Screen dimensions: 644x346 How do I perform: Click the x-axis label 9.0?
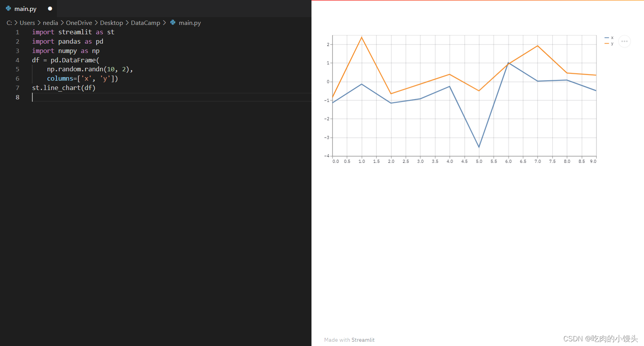pyautogui.click(x=593, y=161)
